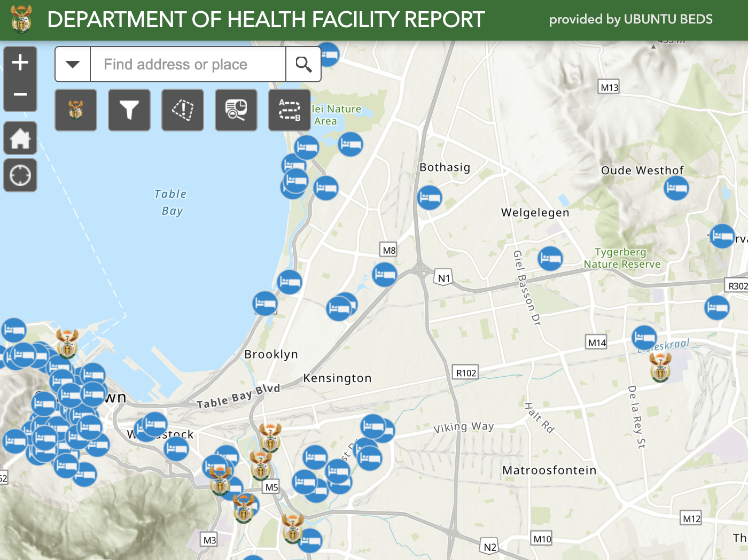
Task: Click the M10 route shield
Action: tap(542, 539)
